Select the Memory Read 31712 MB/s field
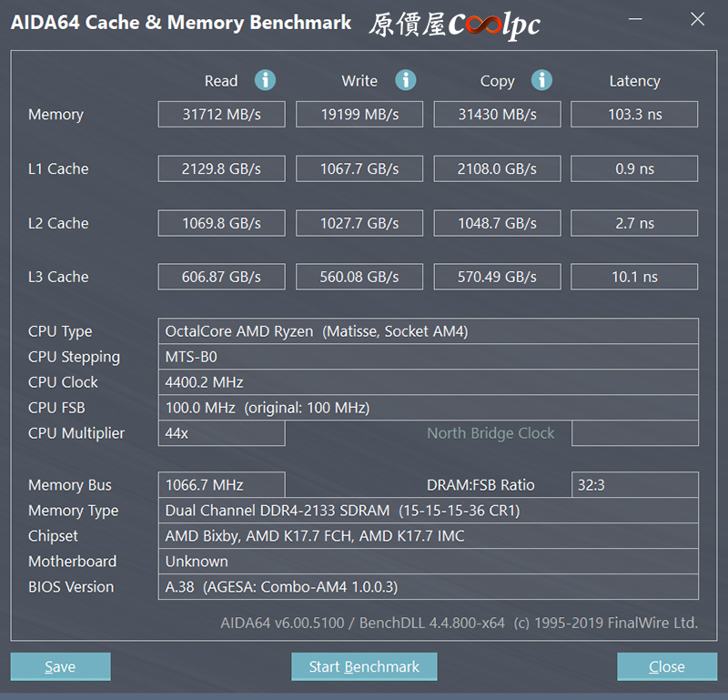Screen dimensions: 728x700 tap(221, 115)
